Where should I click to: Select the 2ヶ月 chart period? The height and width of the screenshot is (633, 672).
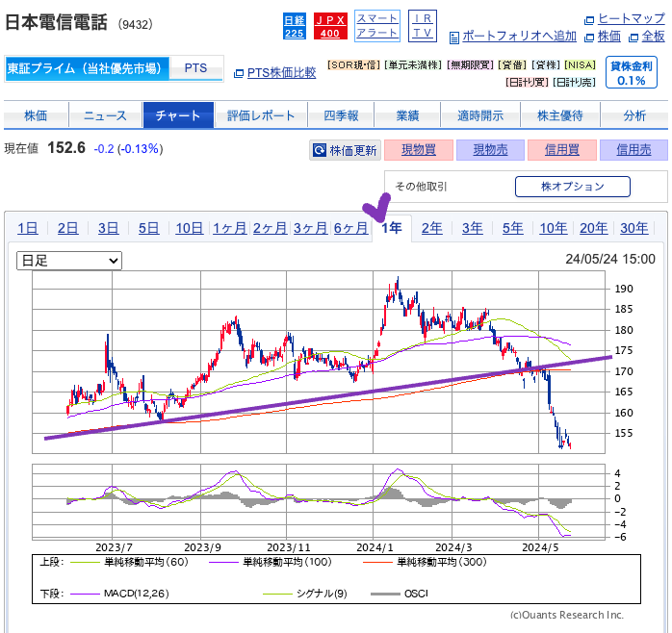click(270, 228)
